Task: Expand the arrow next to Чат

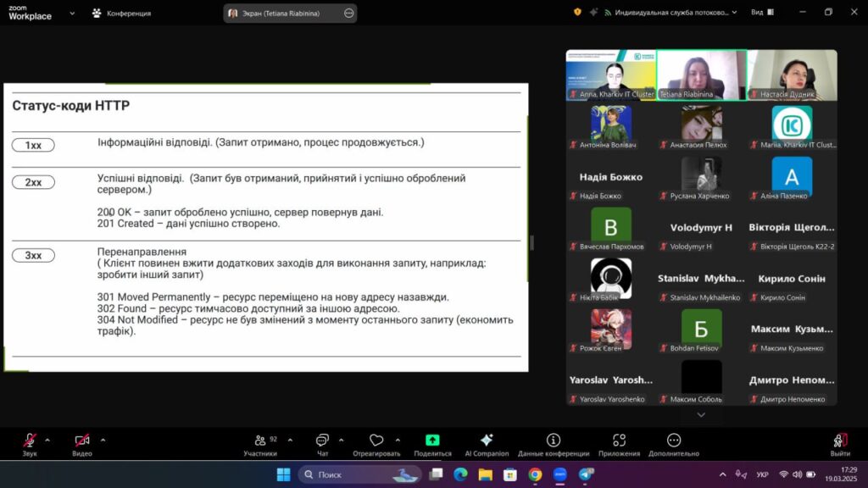Action: click(x=341, y=441)
